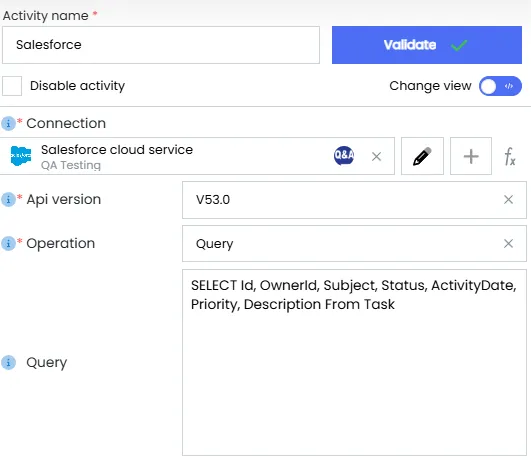531x466 pixels.
Task: Click the info icon beside Query label
Action: click(x=8, y=362)
